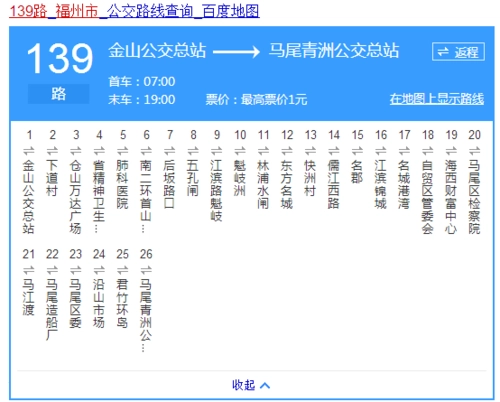Click the transfer icon above 马尾区检察院
Image resolution: width=500 pixels, height=402 pixels.
pyautogui.click(x=474, y=151)
